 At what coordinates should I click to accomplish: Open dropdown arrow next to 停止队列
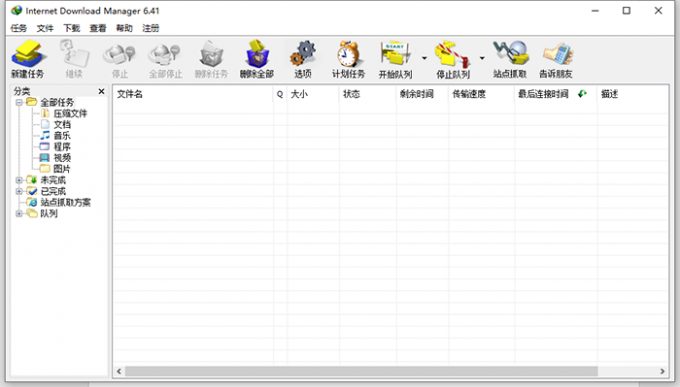pos(482,58)
